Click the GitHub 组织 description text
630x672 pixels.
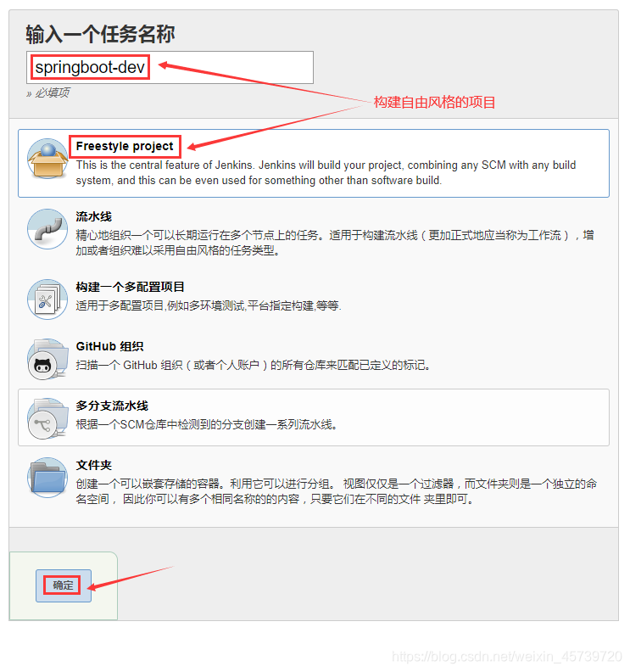[x=254, y=365]
